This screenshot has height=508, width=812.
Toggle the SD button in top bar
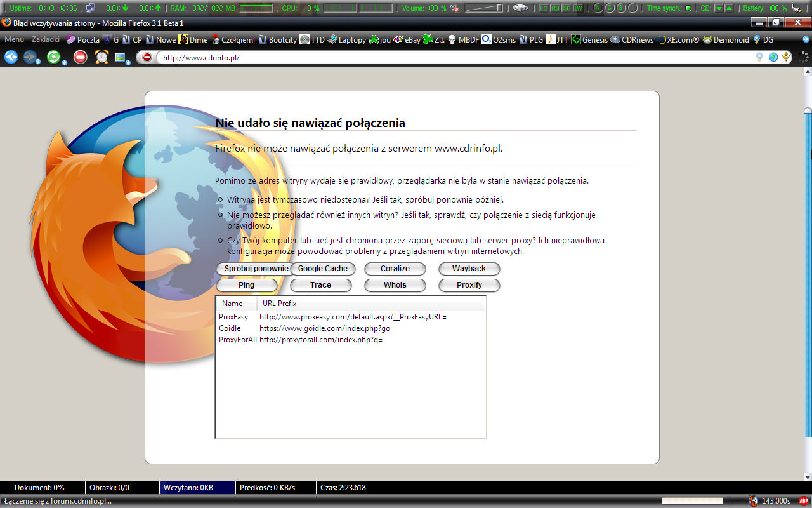coord(566,8)
